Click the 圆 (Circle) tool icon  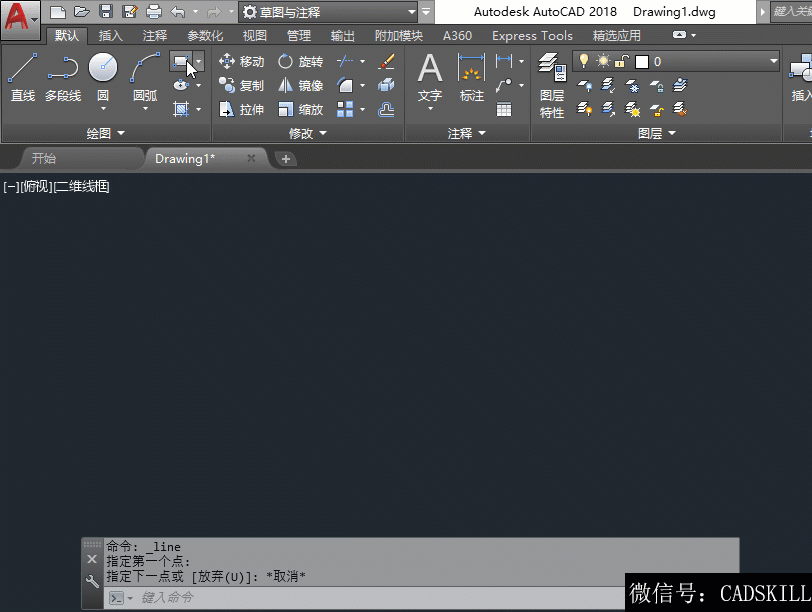point(103,72)
